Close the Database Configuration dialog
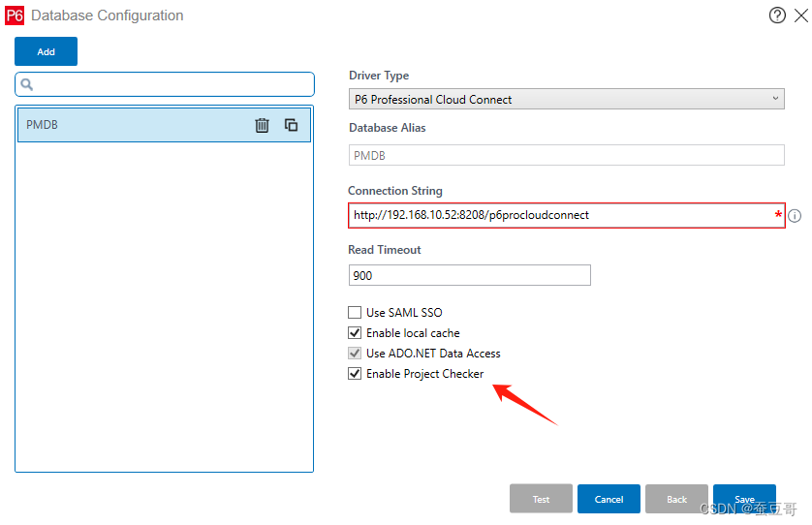Screen dimensions: 812x525 point(801,15)
